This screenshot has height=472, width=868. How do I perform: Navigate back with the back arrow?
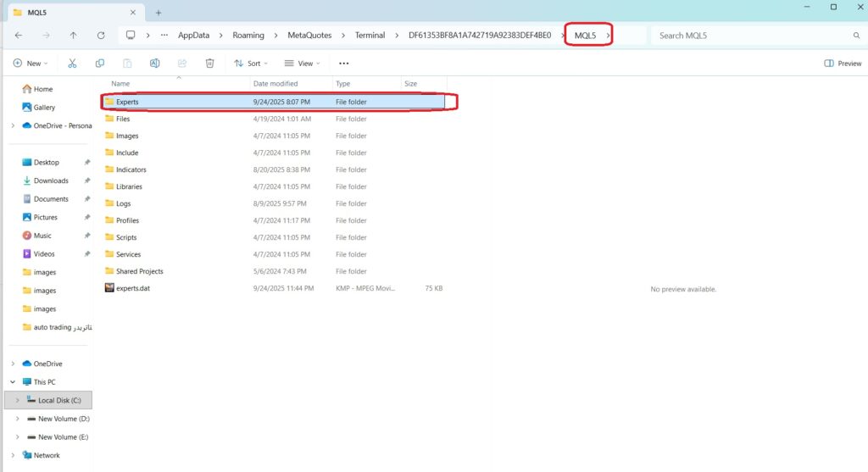pyautogui.click(x=19, y=36)
